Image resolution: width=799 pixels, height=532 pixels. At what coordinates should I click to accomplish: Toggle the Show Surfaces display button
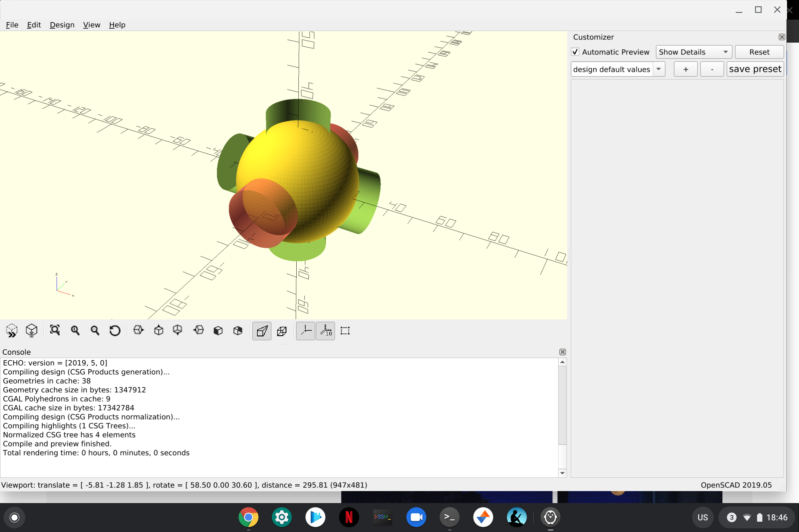click(x=261, y=331)
